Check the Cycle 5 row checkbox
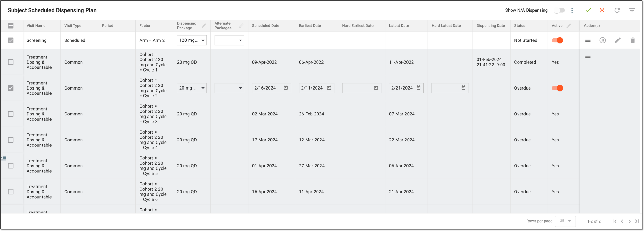 [x=11, y=166]
